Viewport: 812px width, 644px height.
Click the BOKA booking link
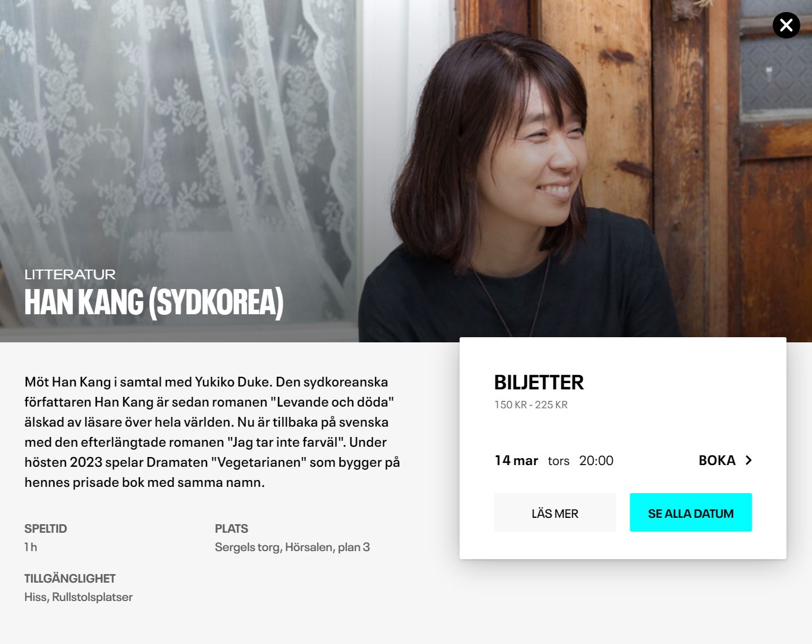717,460
